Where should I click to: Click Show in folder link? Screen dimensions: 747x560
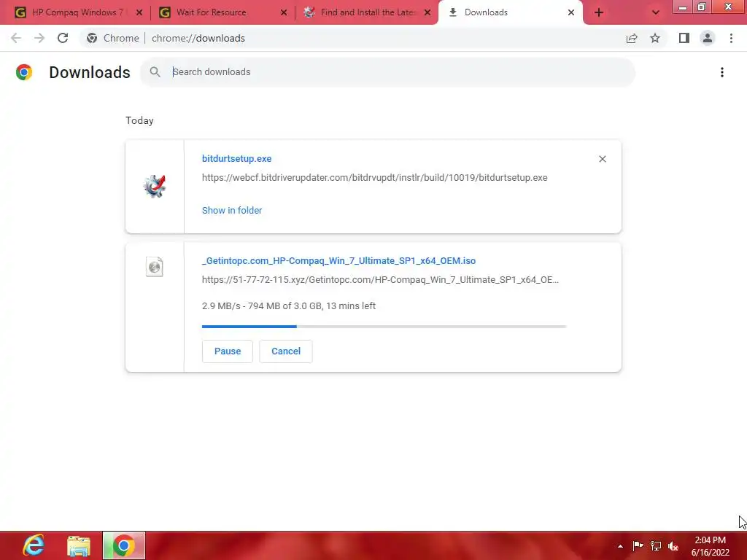(232, 211)
